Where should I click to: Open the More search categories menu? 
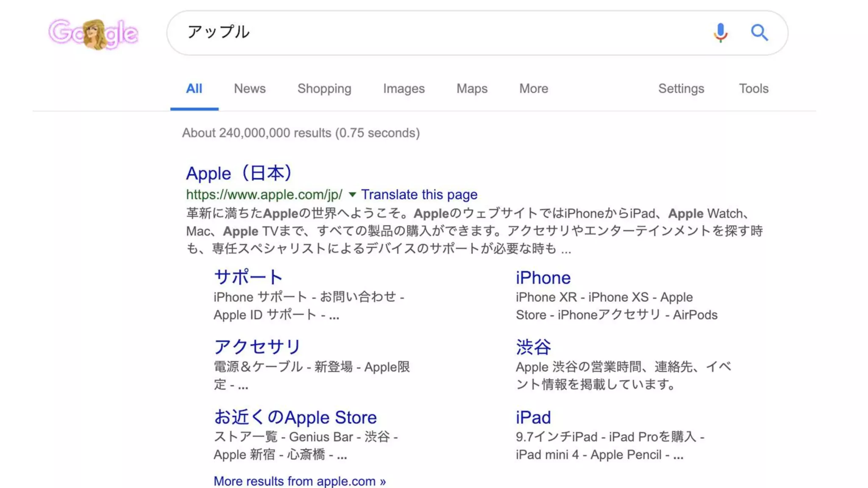[534, 89]
